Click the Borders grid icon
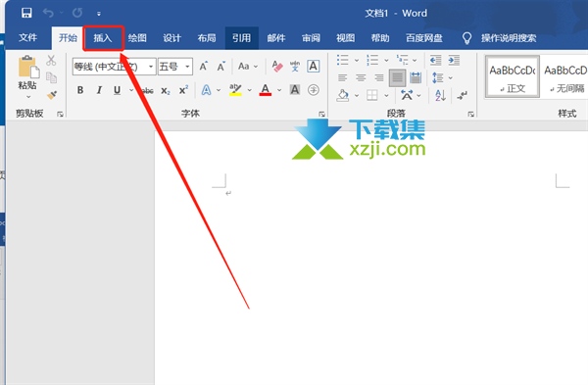The image size is (588, 385). click(x=372, y=95)
